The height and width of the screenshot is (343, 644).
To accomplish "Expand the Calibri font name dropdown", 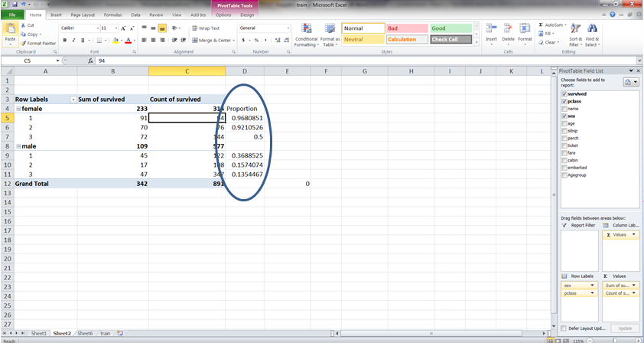I will [95, 28].
